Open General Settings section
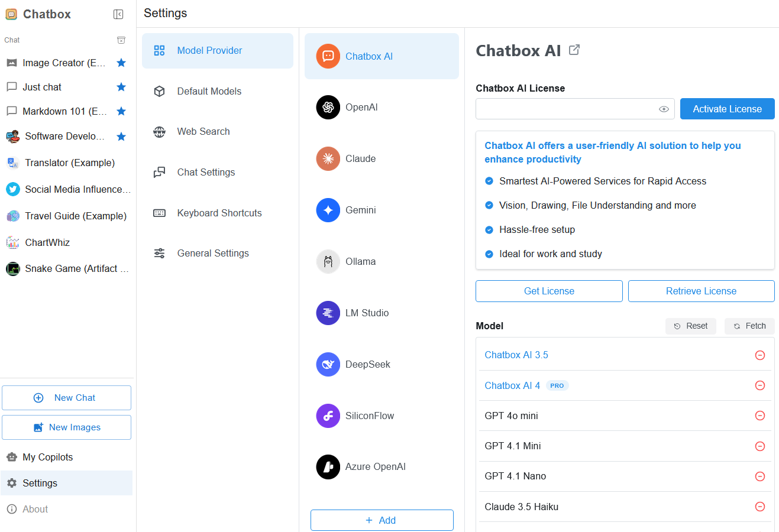This screenshot has width=779, height=532. point(212,254)
